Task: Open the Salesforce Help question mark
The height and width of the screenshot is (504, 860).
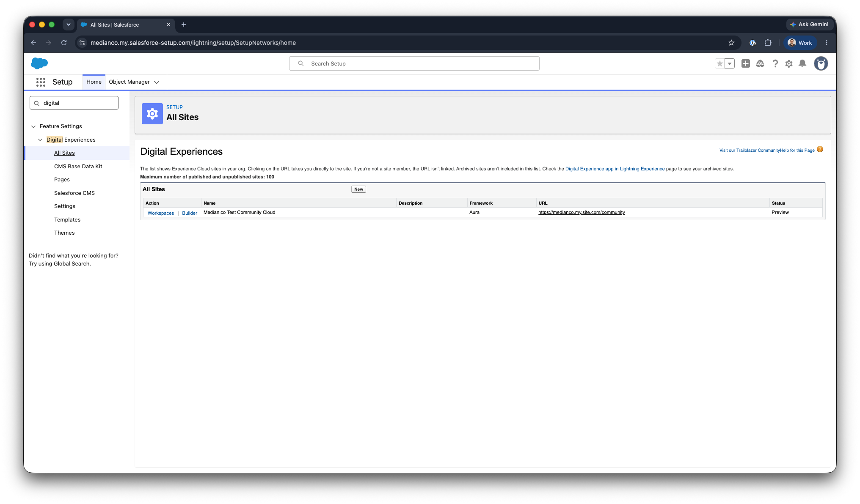Action: pos(775,63)
